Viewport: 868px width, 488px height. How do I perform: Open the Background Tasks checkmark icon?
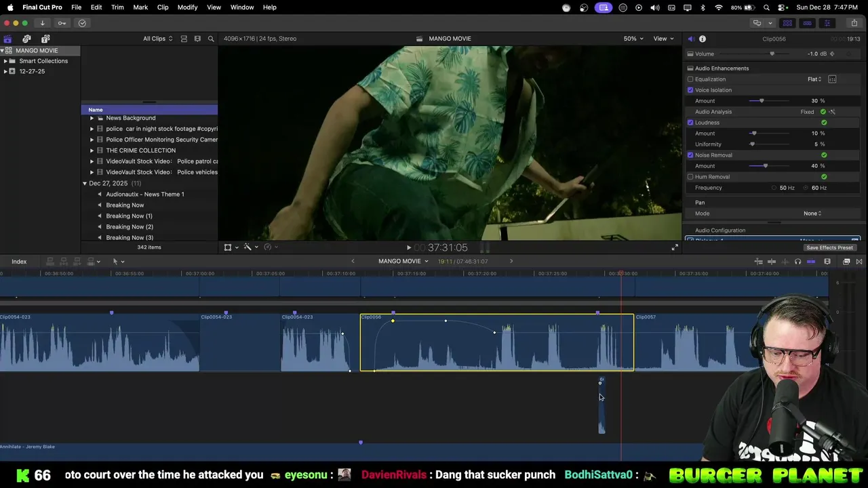coord(82,23)
